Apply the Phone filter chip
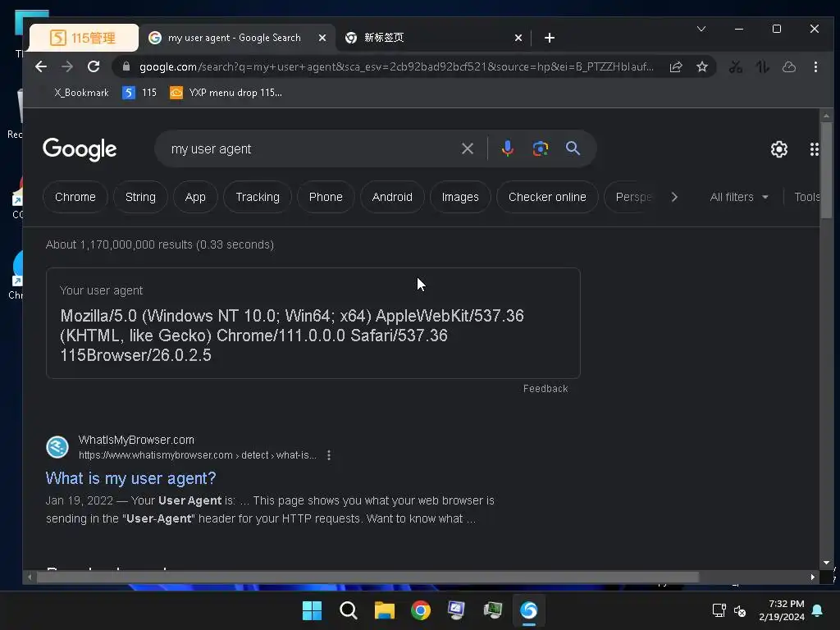This screenshot has width=840, height=630. click(326, 197)
